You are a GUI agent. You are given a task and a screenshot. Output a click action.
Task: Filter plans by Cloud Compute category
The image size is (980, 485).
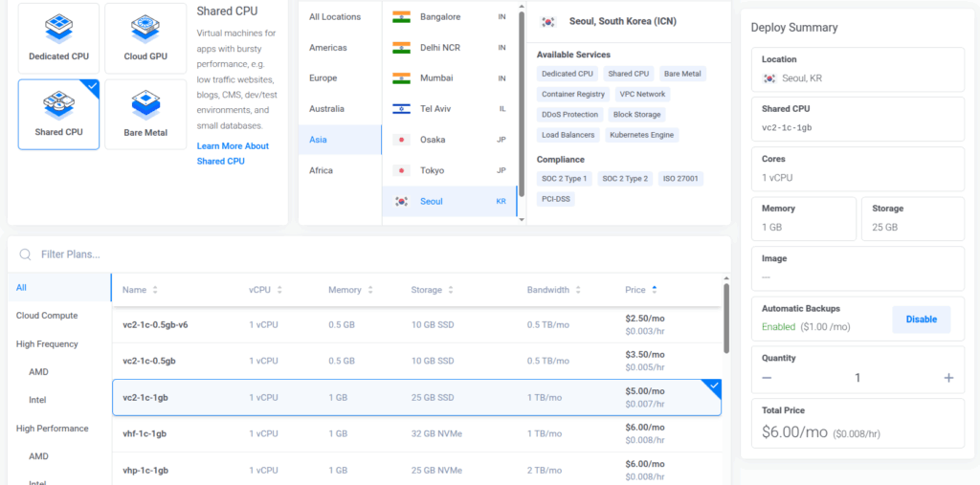pos(47,316)
